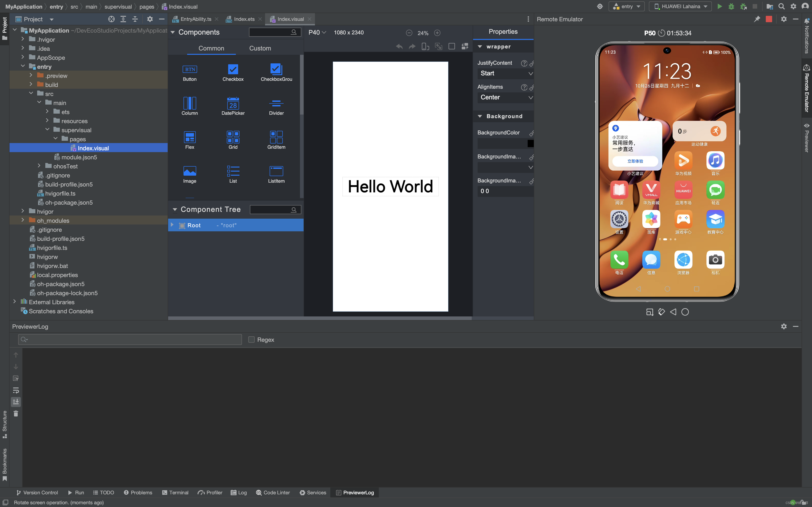
Task: Clear the PreviewerLog trash icon
Action: 16,414
